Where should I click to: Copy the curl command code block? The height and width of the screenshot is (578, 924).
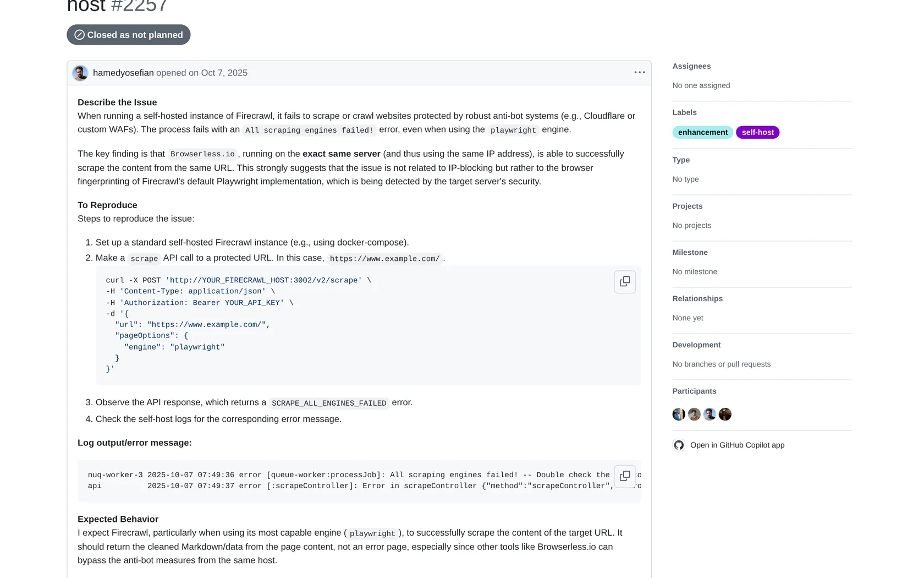tap(625, 282)
